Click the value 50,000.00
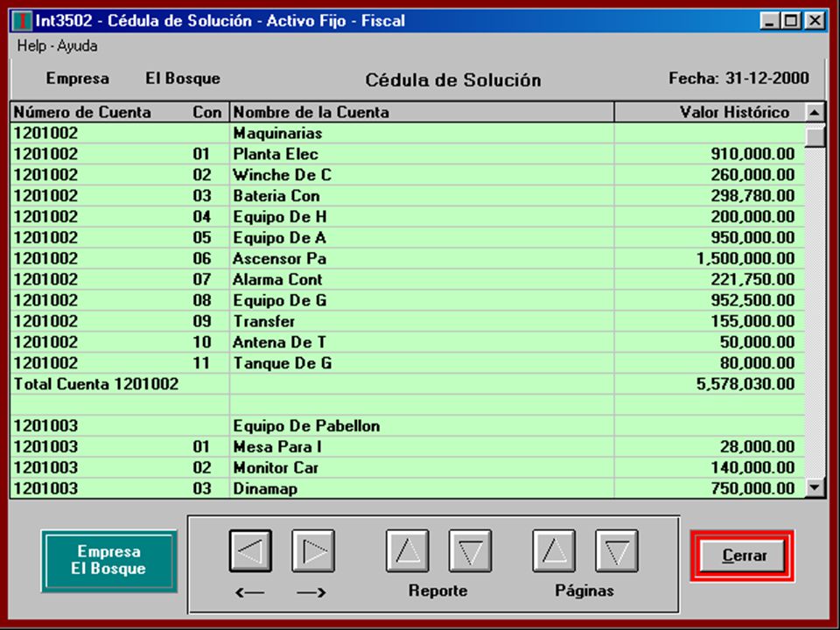This screenshot has height=630, width=840. point(758,342)
